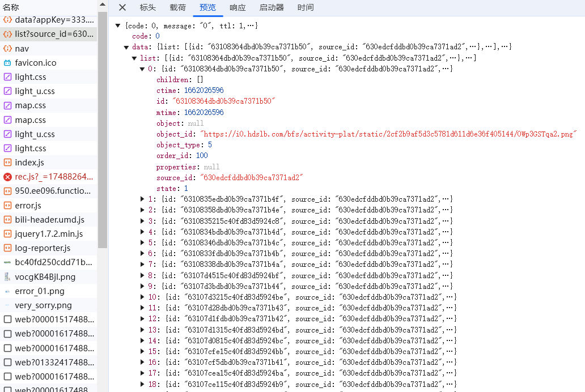
Task: Click the first map.css stylesheet icon
Action: pyautogui.click(x=7, y=105)
